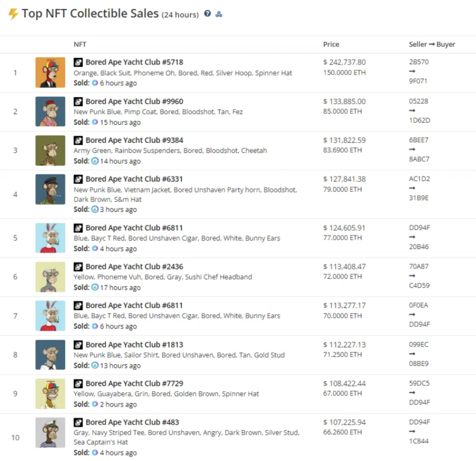Click the Bored Ape #9960 fez thumbnail
Screen dimensions: 476x461
[50, 111]
